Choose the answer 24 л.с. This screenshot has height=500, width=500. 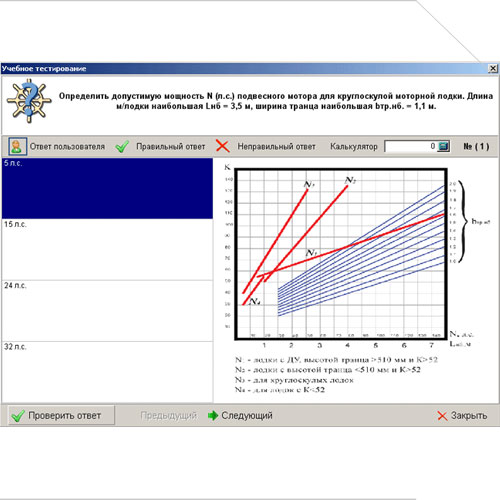(x=107, y=311)
